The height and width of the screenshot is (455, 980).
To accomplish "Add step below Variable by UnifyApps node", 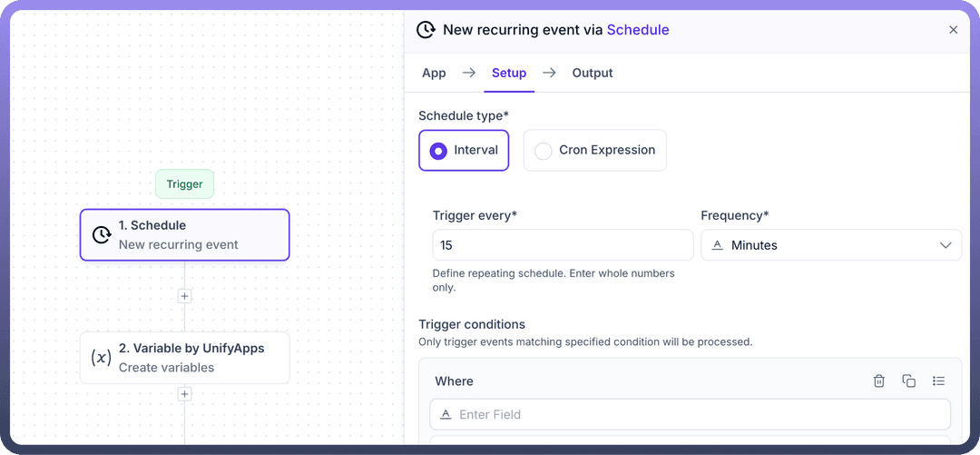I will point(184,394).
